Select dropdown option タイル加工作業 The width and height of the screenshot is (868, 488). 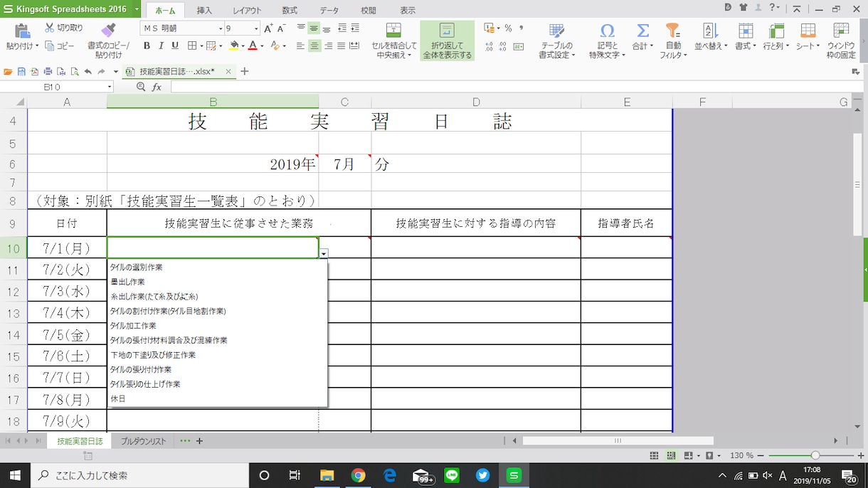[133, 326]
